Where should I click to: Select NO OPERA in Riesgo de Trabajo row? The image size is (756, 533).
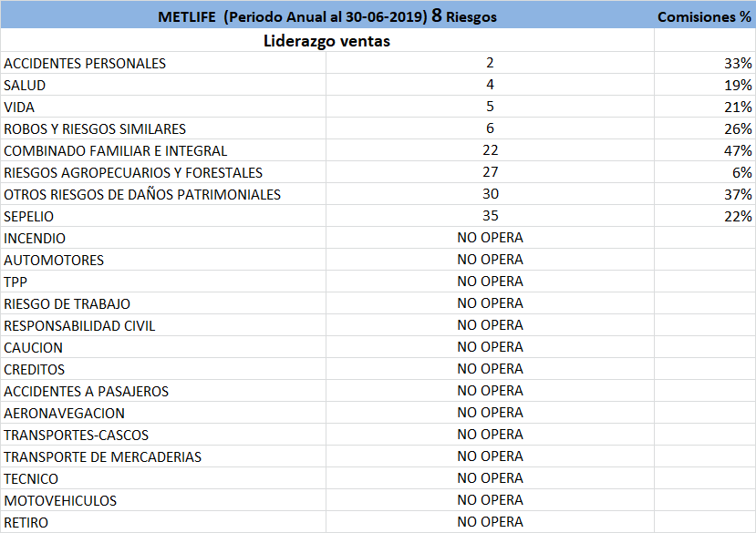[490, 303]
